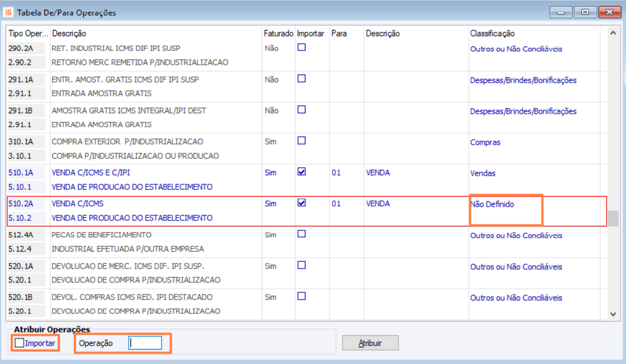Click Faturado value Sim in row 310.1A

click(271, 142)
